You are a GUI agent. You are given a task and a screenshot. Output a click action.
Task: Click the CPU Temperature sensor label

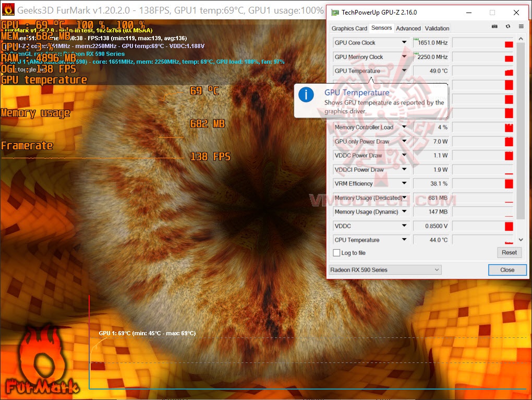[x=357, y=240]
